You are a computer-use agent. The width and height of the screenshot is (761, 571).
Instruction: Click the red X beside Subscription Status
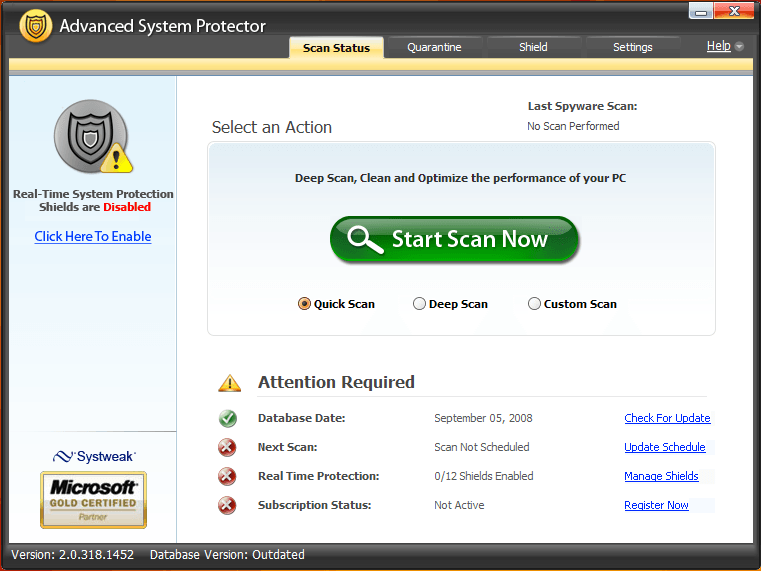pos(227,506)
